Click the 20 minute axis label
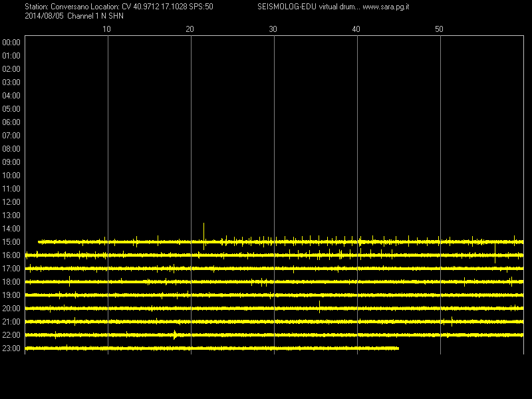The height and width of the screenshot is (399, 532). tap(190, 29)
